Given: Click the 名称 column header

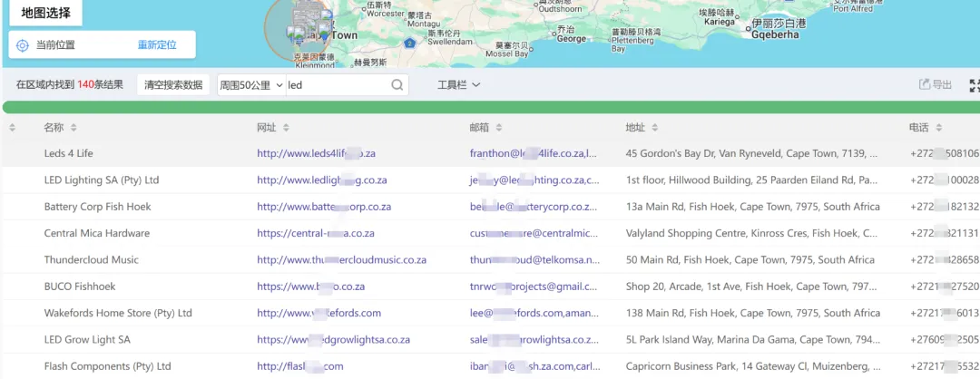Looking at the screenshot, I should click(54, 127).
